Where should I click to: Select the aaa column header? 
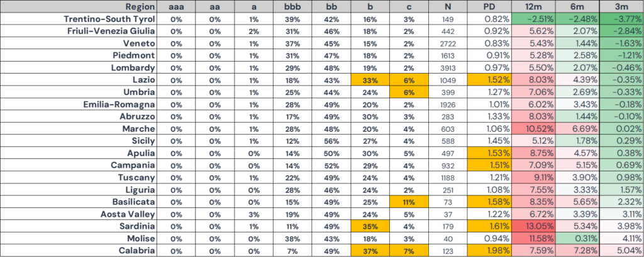176,6
